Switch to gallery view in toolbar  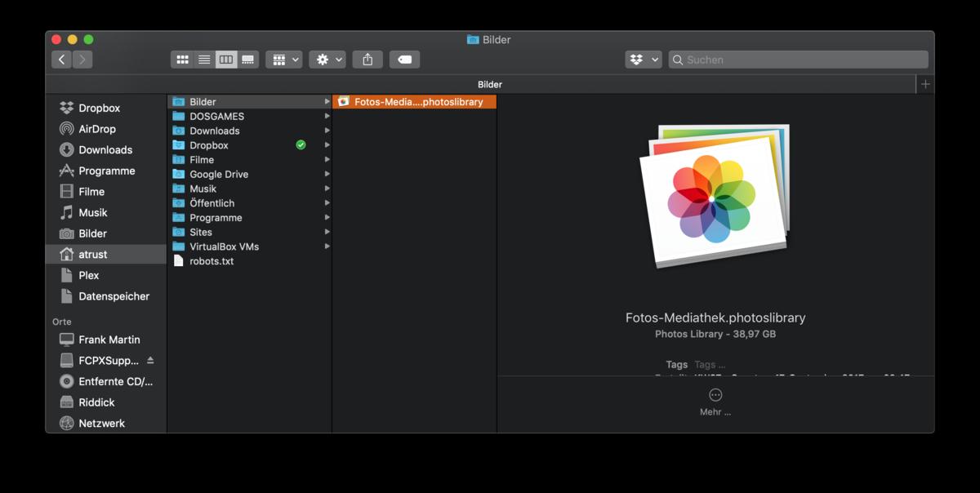[248, 60]
